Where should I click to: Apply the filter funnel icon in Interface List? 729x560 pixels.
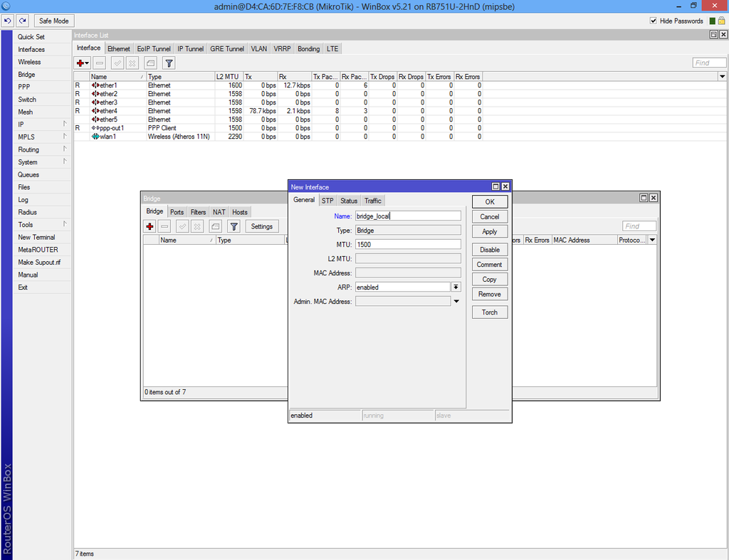click(x=168, y=63)
